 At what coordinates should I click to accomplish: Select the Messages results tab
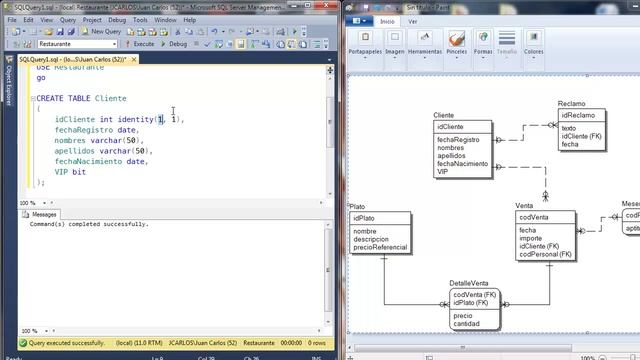click(x=40, y=214)
